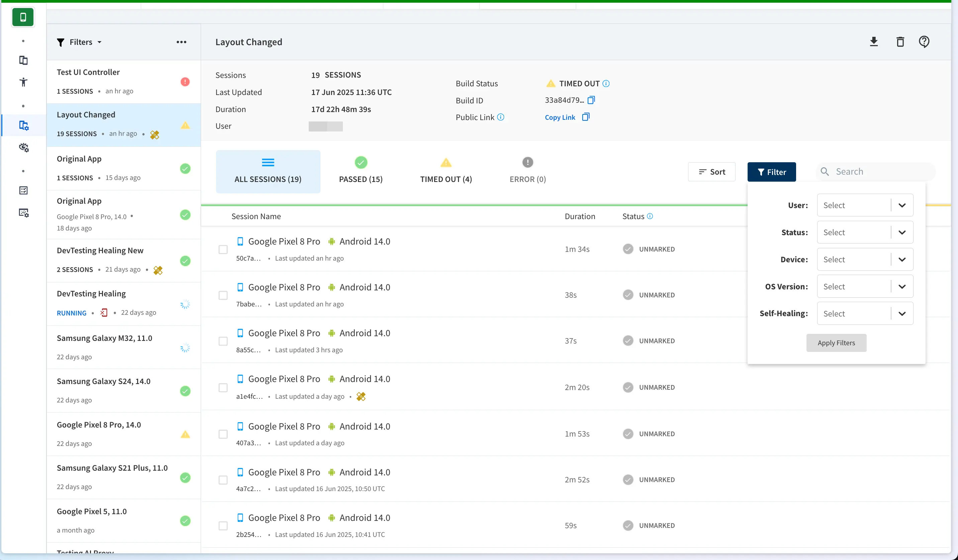
Task: Open the OS Version filter select dropdown
Action: tap(865, 286)
